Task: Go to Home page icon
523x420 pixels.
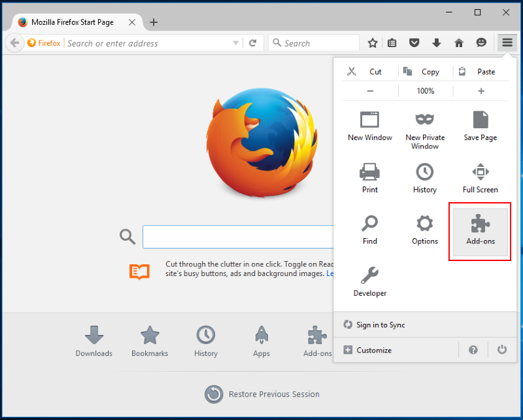Action: (x=459, y=43)
